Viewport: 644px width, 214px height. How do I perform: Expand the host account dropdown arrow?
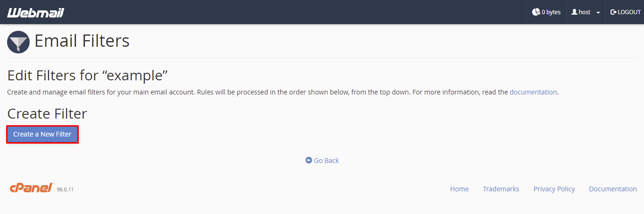tap(598, 13)
